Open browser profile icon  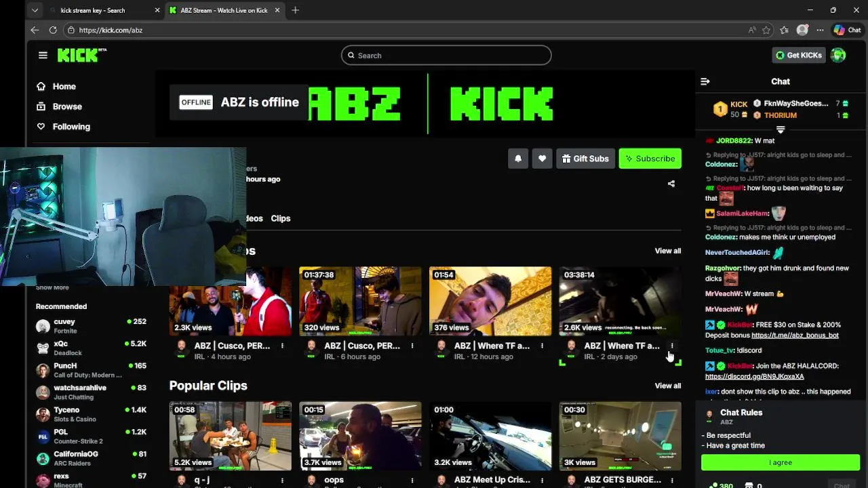click(802, 30)
